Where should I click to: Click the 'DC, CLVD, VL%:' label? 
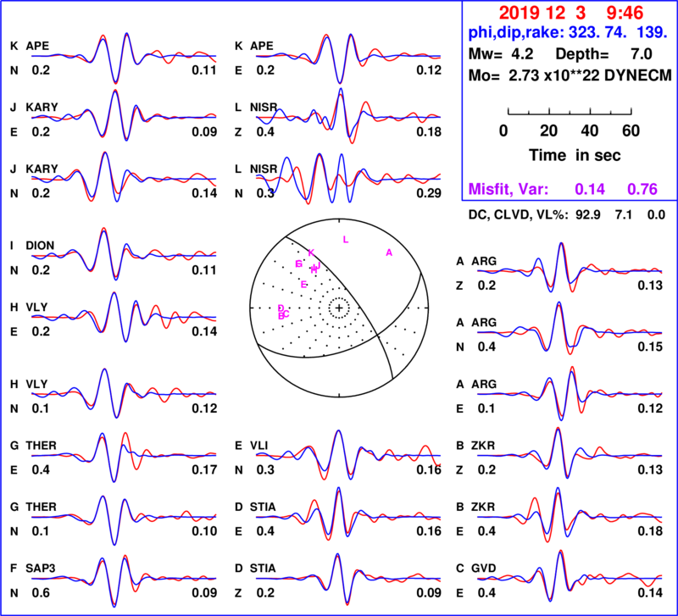coord(519,215)
